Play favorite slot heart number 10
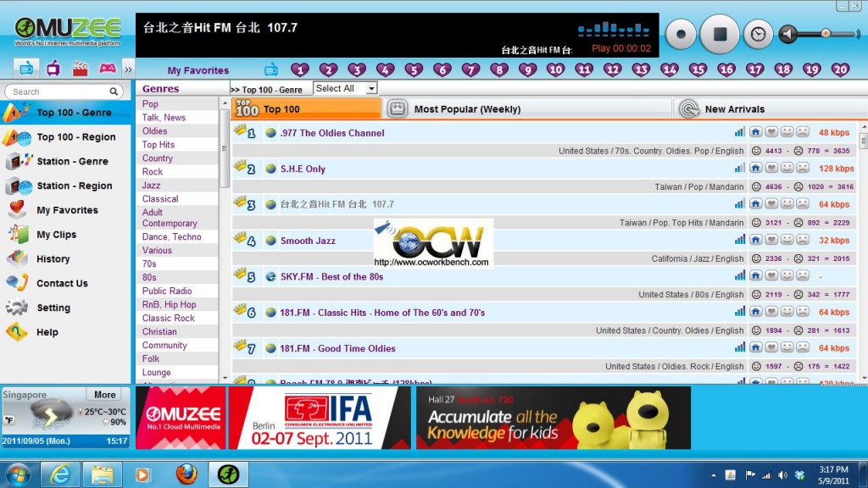Screen dimensions: 868x488 pos(555,69)
